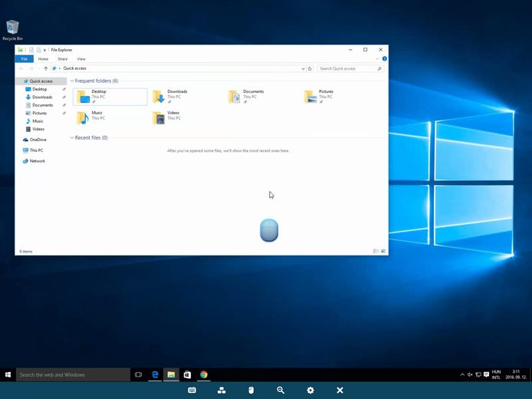This screenshot has width=532, height=399.
Task: Open the network status tray icon
Action: point(478,374)
